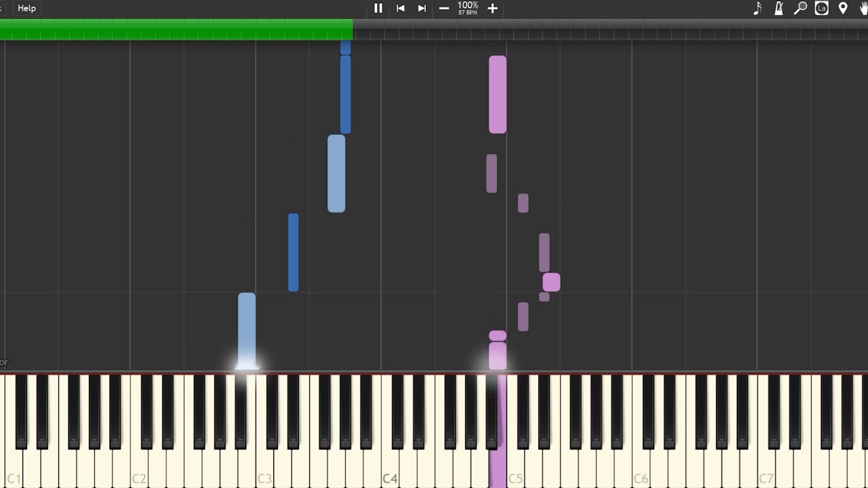The height and width of the screenshot is (488, 868).
Task: Jump to the unplayed grey timeline portion
Action: point(610,29)
